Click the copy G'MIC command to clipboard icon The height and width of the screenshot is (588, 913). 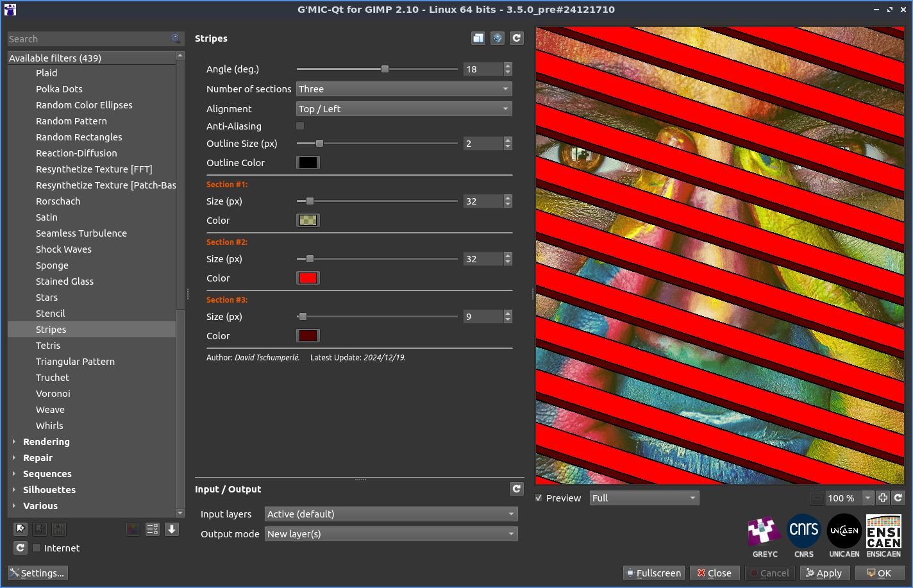[478, 38]
